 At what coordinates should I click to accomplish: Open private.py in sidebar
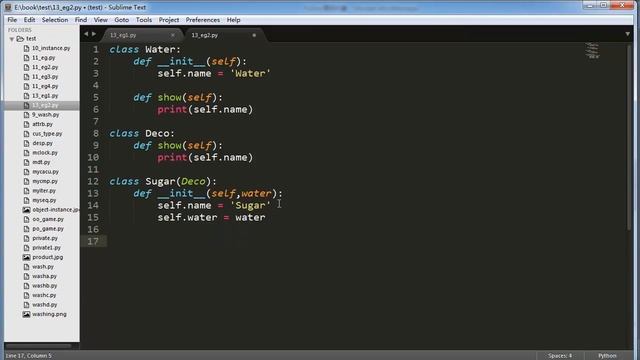(x=45, y=238)
